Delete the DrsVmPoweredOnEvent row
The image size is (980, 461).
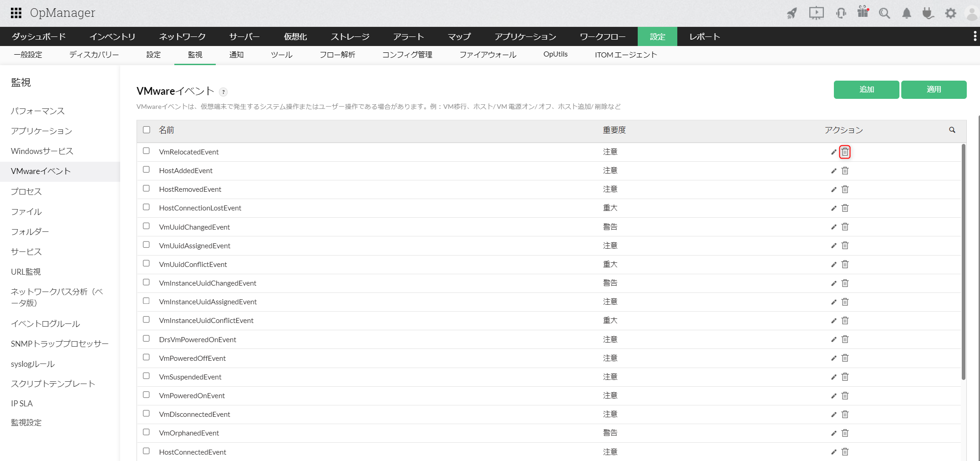point(845,339)
